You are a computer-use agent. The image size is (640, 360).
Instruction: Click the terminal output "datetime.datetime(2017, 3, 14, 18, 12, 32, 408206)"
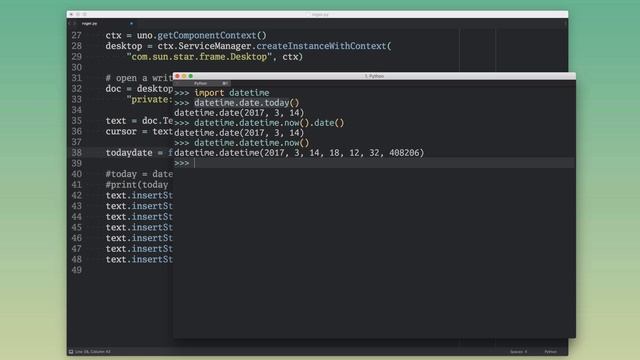299,153
